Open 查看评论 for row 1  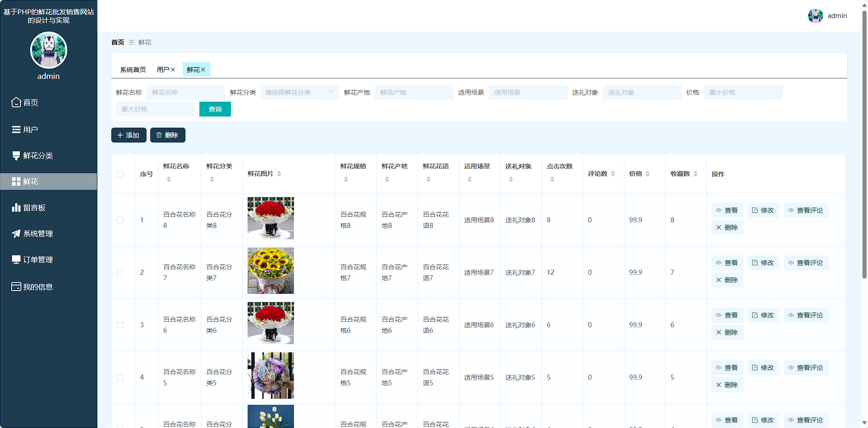tap(806, 210)
